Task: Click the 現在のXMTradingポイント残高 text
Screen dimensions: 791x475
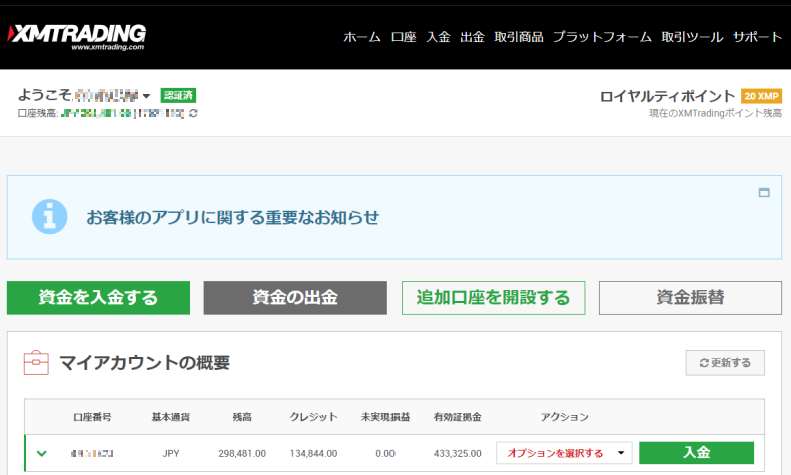Action: coord(715,113)
